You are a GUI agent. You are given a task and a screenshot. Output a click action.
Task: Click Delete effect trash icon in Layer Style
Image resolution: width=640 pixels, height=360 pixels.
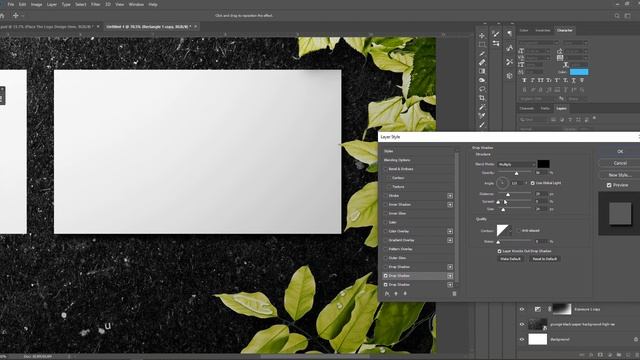click(x=454, y=293)
